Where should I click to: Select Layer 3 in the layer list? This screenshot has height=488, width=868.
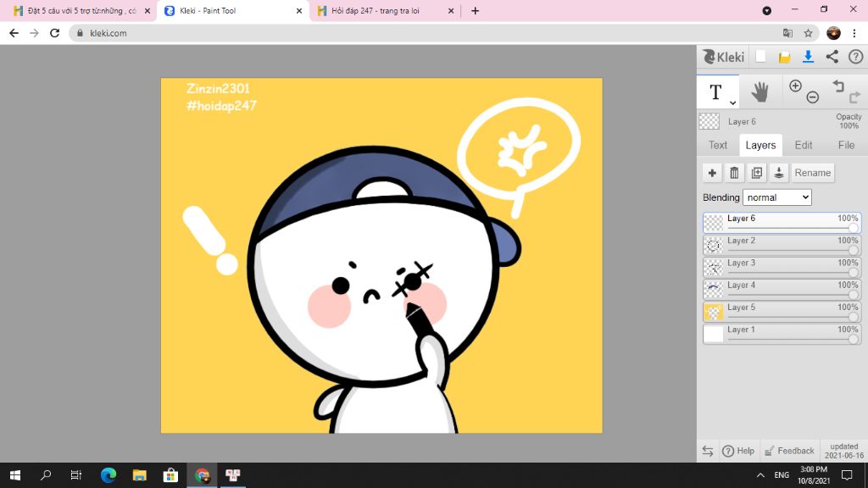tap(782, 267)
